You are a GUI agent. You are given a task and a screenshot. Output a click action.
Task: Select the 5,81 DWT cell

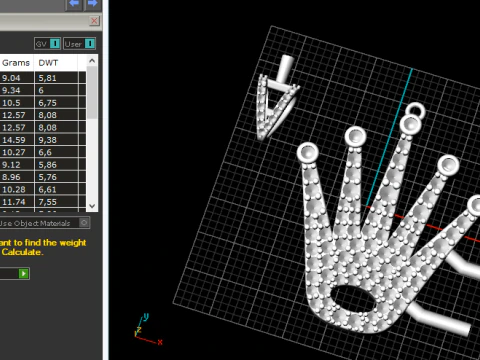pyautogui.click(x=56, y=78)
